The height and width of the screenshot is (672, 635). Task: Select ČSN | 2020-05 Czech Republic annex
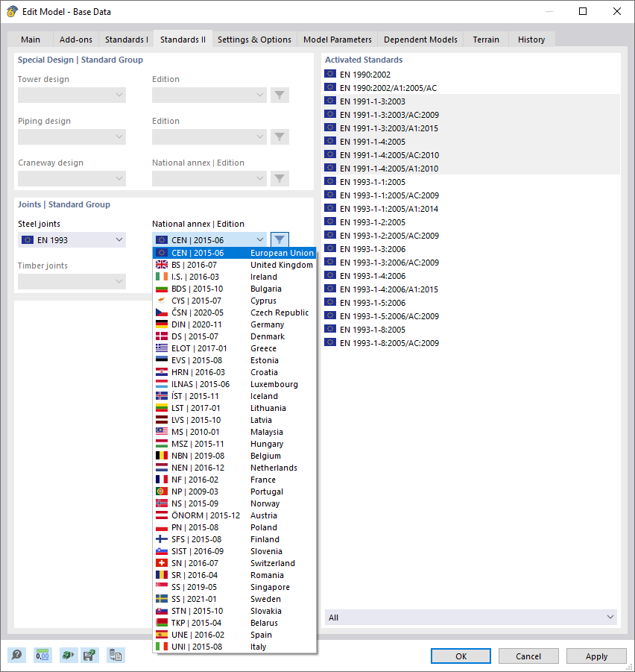(x=234, y=313)
